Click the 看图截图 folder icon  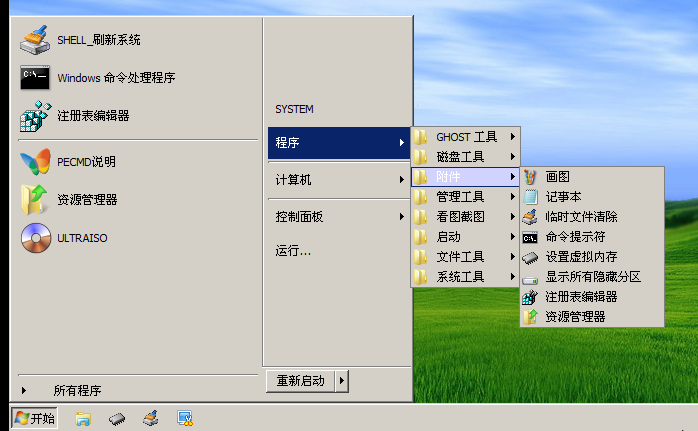[420, 217]
